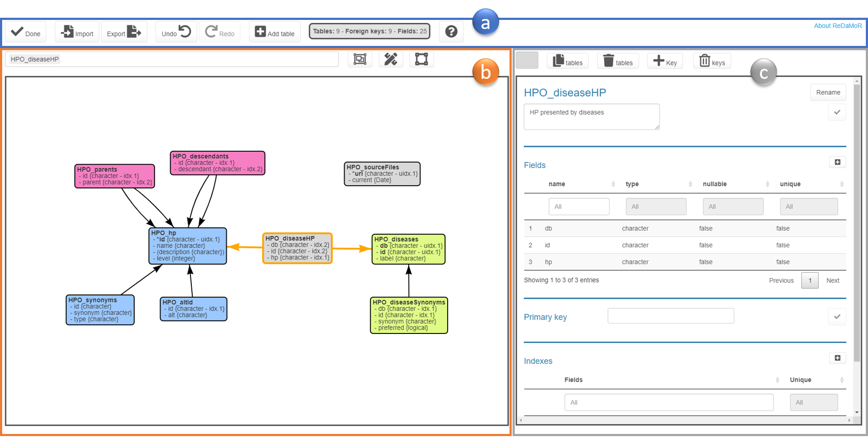Select the hp field row
Image resolution: width=868 pixels, height=440 pixels.
click(x=685, y=262)
